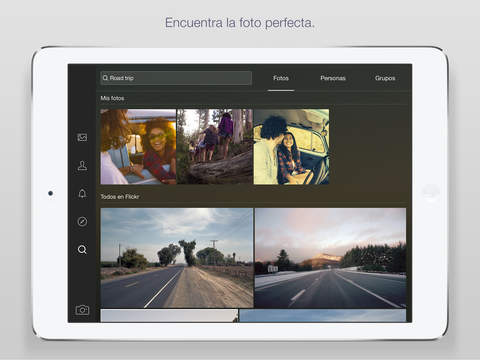Switch to the Grupos tab
The width and height of the screenshot is (480, 360).
pos(385,78)
